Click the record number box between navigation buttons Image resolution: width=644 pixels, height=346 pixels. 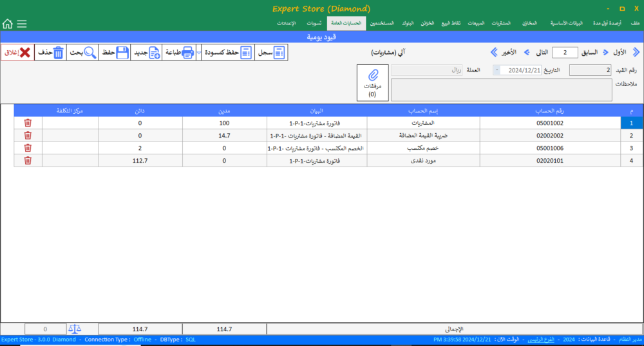pyautogui.click(x=565, y=53)
